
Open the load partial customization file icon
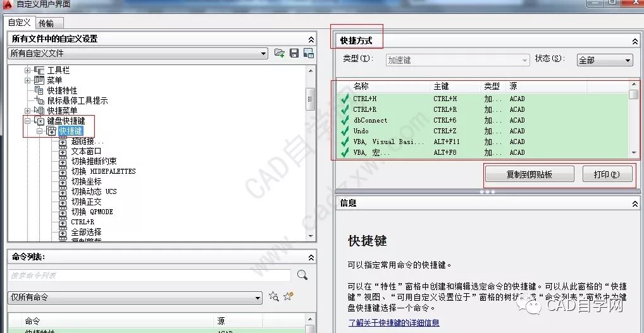coord(279,53)
